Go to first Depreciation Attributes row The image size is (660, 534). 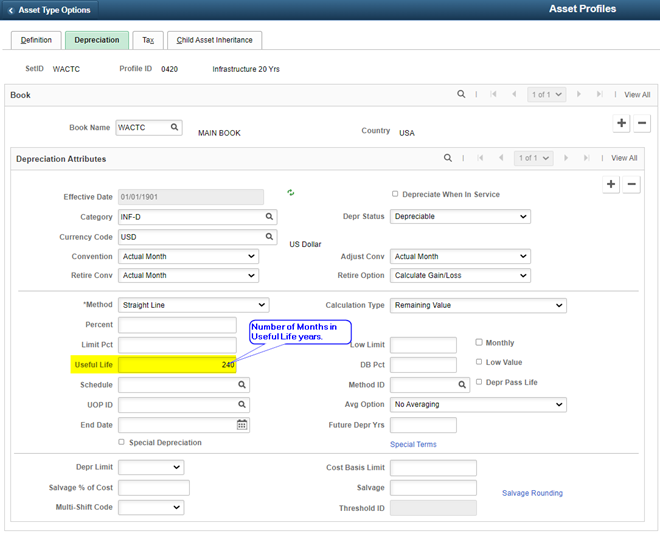tap(480, 158)
